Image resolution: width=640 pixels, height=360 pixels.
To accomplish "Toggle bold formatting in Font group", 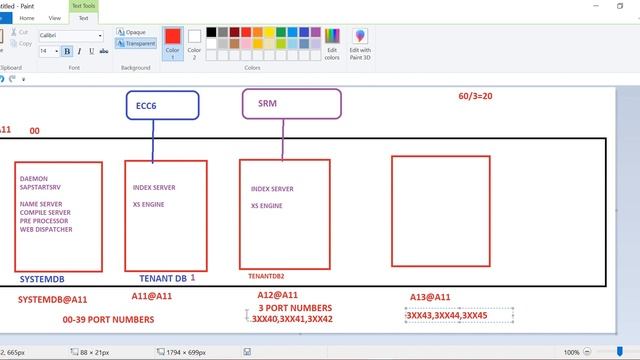I will (67, 51).
